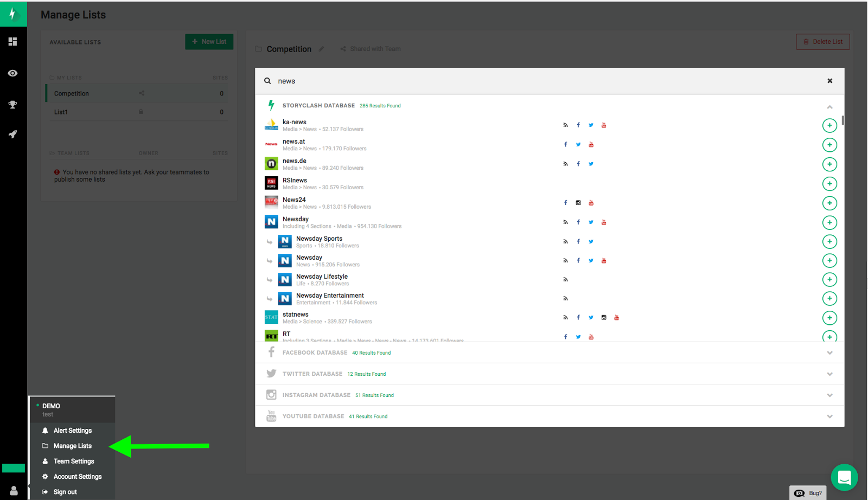Select the DEMO test account entry
Screen dimensions: 868x500
pyautogui.click(x=72, y=410)
